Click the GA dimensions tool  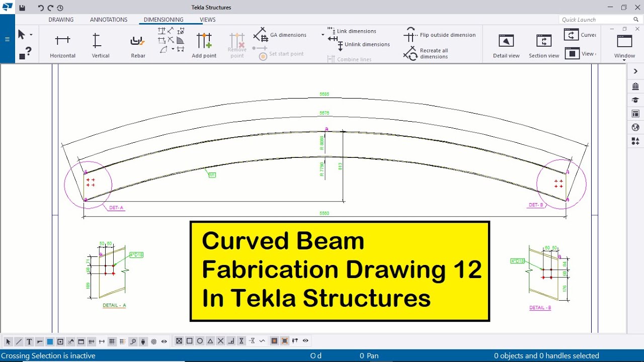[280, 35]
